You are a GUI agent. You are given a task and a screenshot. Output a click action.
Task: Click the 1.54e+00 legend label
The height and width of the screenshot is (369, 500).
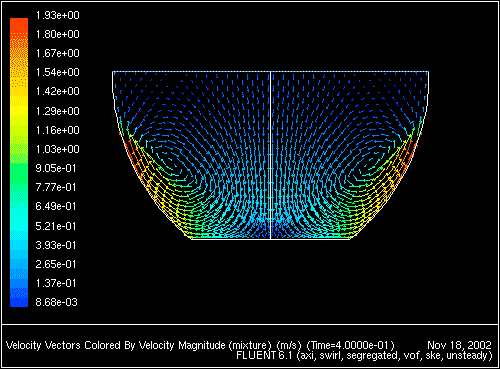click(58, 72)
